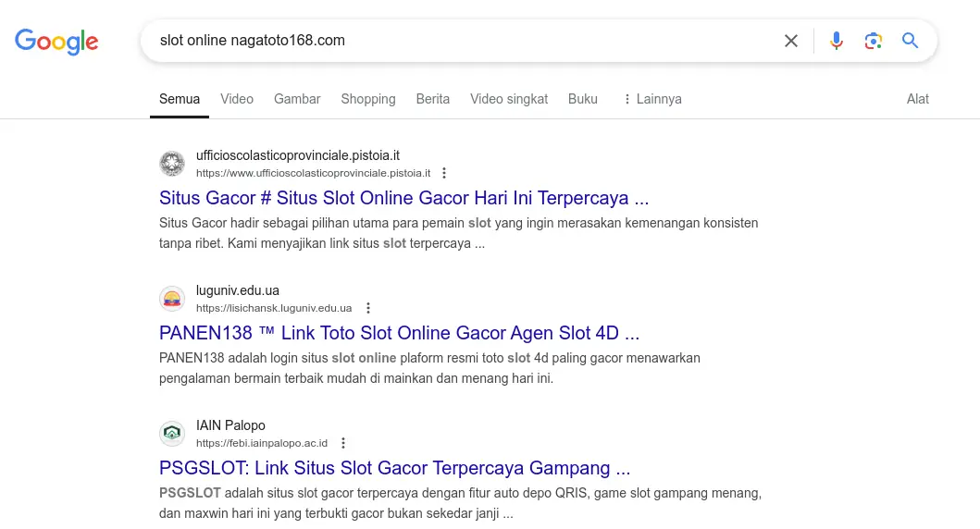Screen dimensions: 980x529
Task: Clear the search query with X icon
Action: pos(790,41)
